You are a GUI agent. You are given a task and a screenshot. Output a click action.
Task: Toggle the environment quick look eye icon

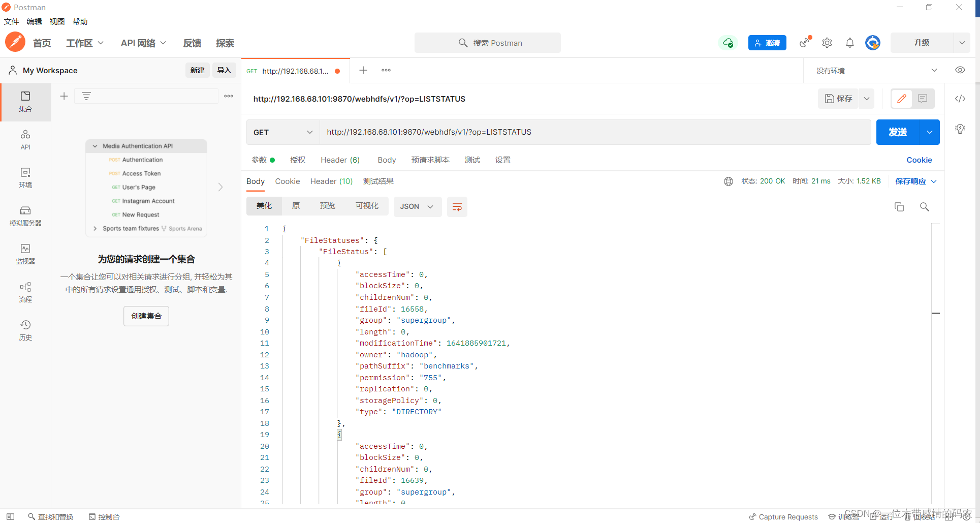[960, 70]
